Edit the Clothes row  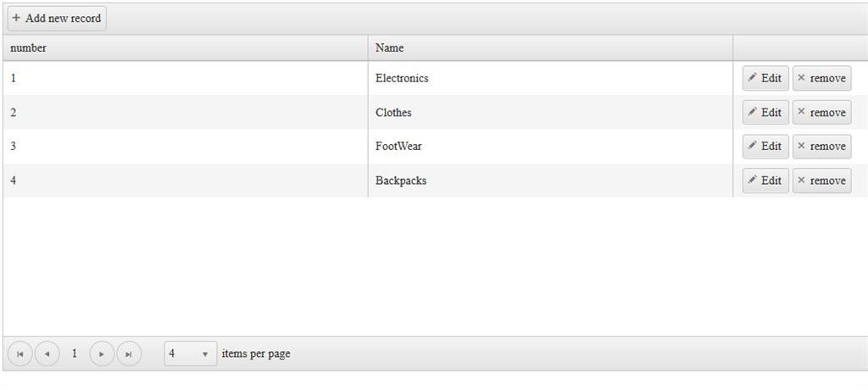point(765,112)
